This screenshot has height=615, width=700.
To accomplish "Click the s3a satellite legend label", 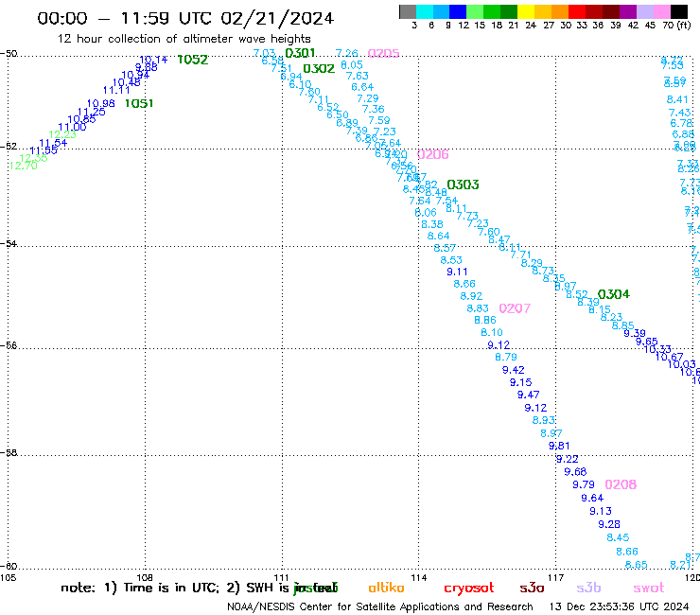I will [532, 588].
